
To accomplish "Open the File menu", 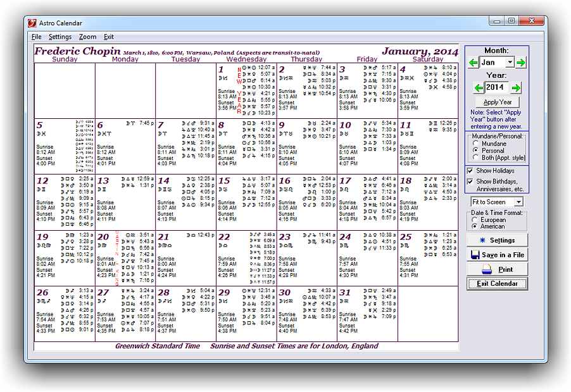I will [37, 37].
